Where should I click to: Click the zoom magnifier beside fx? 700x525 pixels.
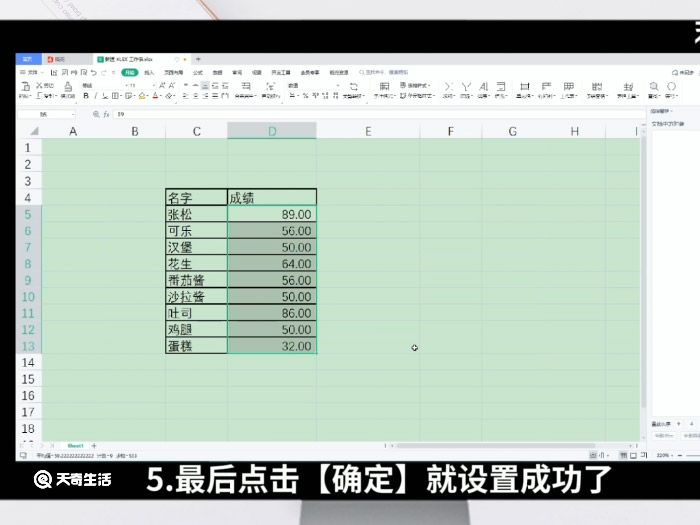(96, 114)
